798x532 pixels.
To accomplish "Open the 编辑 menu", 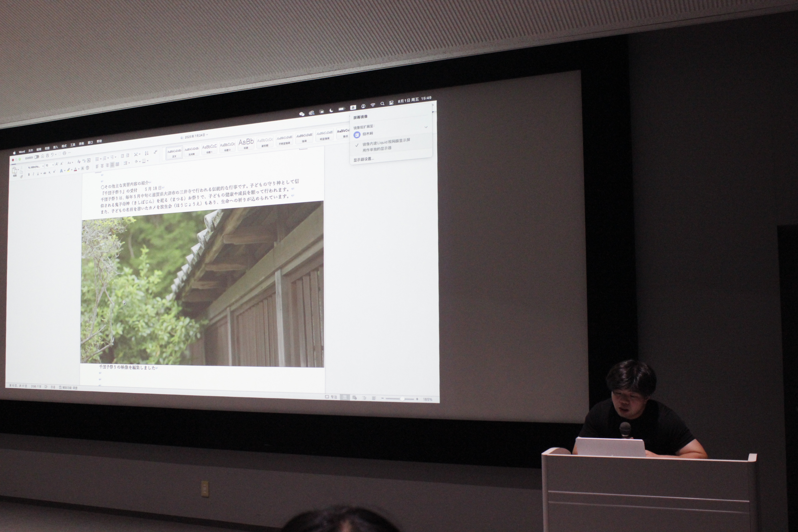I will pyautogui.click(x=39, y=150).
